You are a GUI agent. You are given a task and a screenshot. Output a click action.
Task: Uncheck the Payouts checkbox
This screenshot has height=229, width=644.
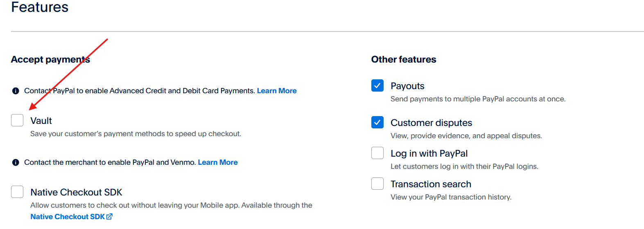377,85
